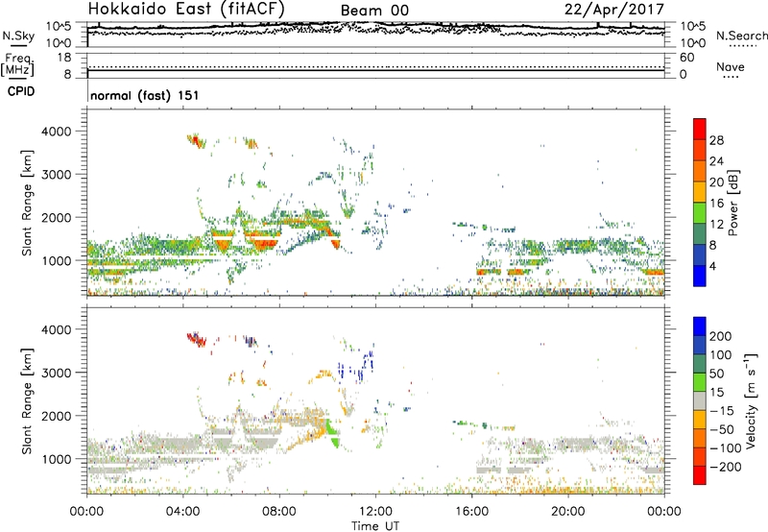Viewport: 768px width, 532px height.
Task: Click the 'N.Search' legend label
Action: [x=741, y=36]
